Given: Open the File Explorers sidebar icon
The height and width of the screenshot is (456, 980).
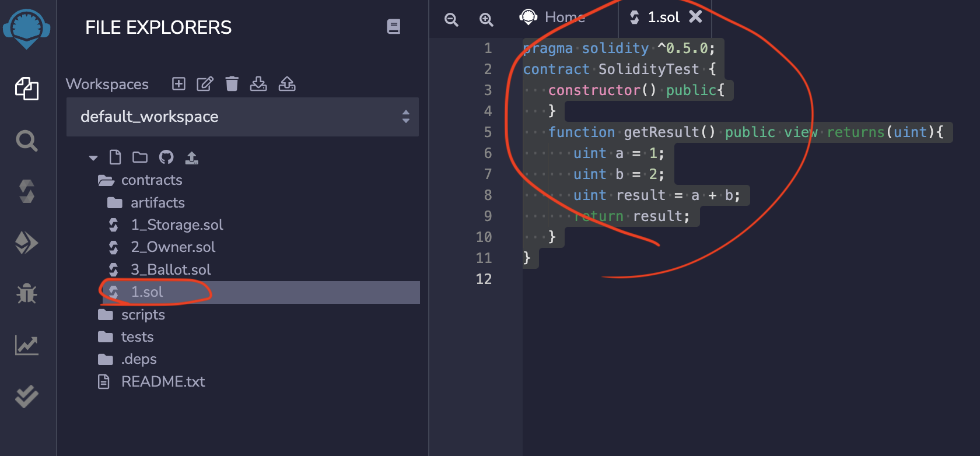Looking at the screenshot, I should point(27,89).
